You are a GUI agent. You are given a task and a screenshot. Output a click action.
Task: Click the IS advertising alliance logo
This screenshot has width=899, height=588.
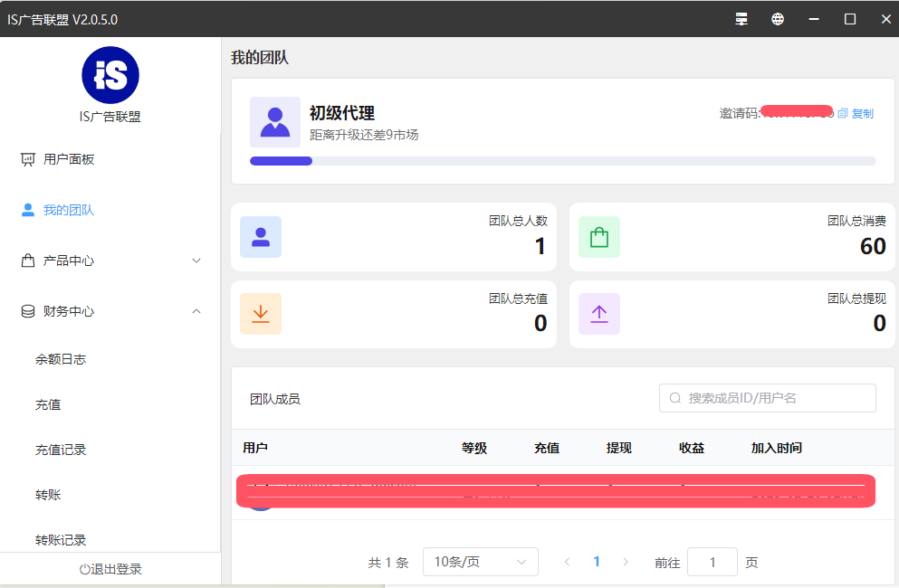pyautogui.click(x=110, y=75)
